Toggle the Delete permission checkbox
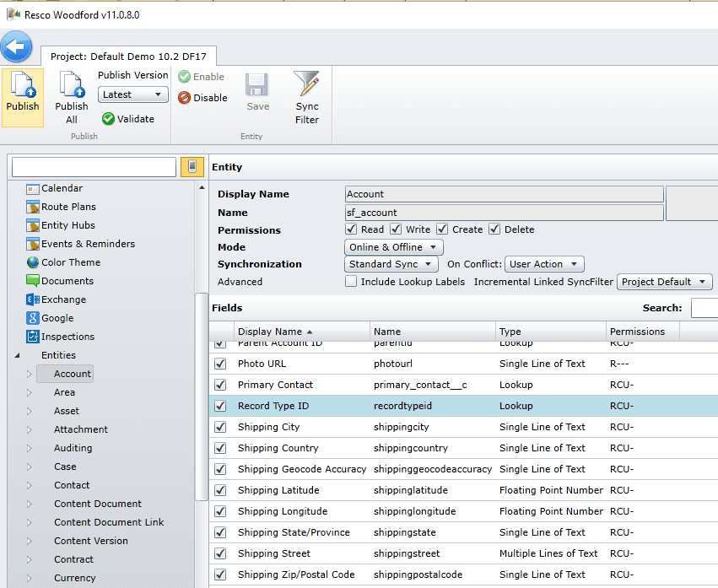718x588 pixels. click(494, 229)
